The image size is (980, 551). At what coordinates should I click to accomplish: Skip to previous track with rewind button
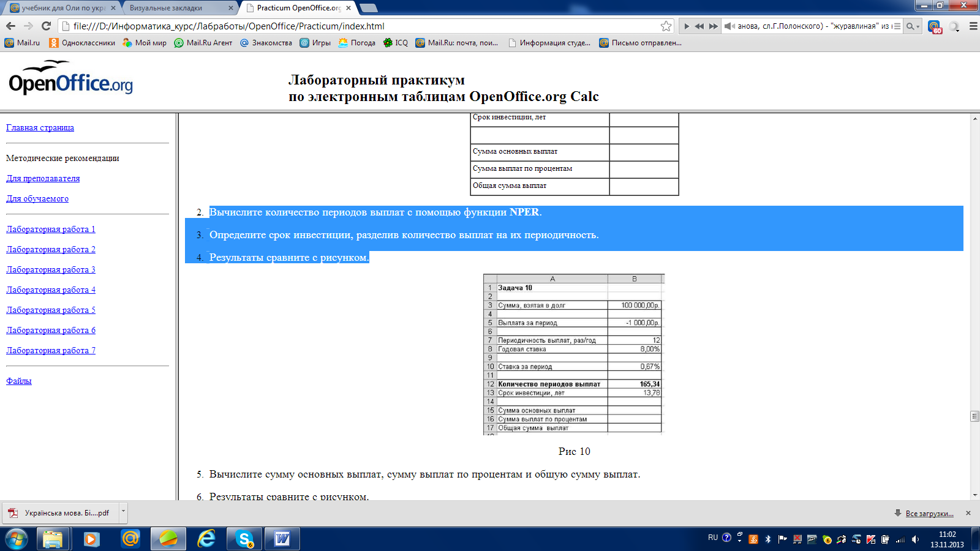click(699, 26)
